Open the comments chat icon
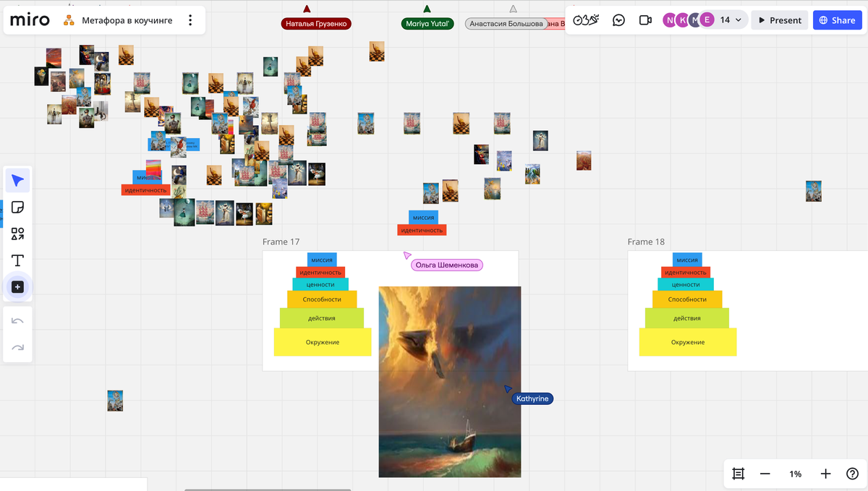The height and width of the screenshot is (491, 868). click(618, 20)
